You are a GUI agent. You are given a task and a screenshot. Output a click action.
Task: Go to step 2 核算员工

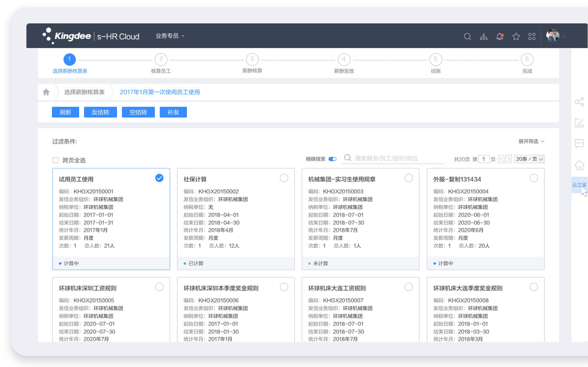click(x=161, y=60)
